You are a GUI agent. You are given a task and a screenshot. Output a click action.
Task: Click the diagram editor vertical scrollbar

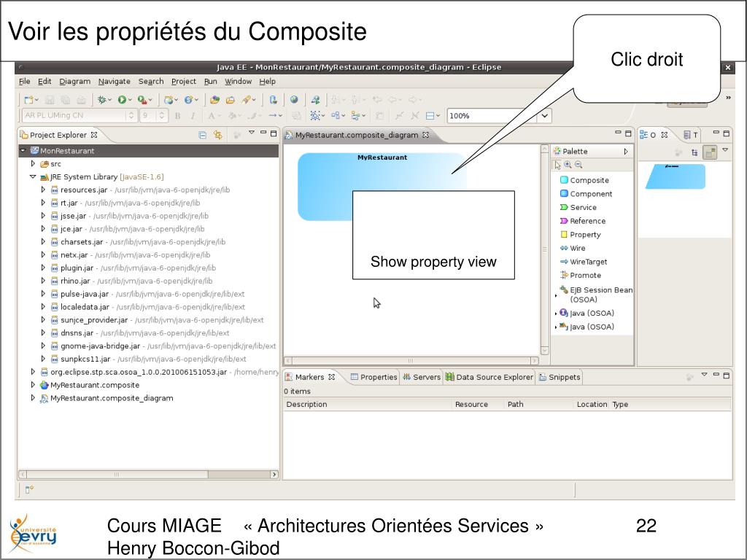coord(544,249)
